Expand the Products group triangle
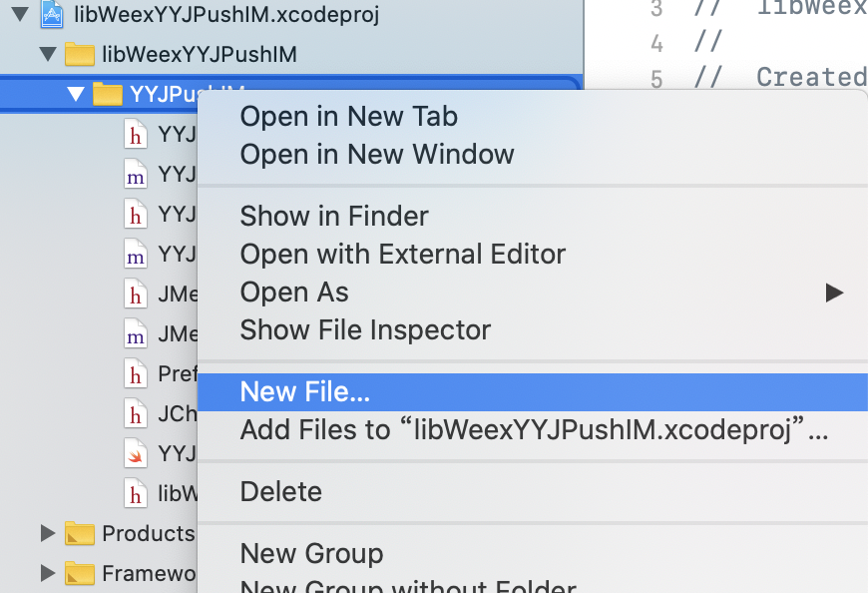The width and height of the screenshot is (868, 593). tap(48, 533)
